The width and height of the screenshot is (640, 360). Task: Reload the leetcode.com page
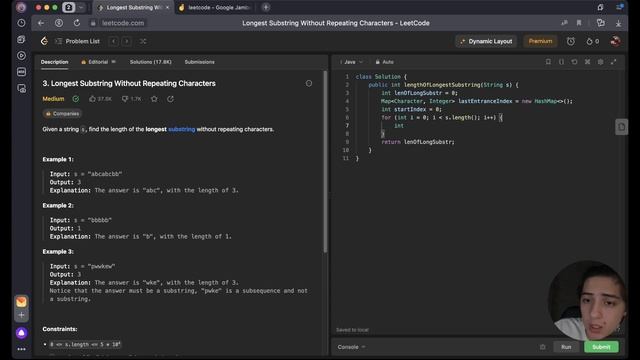77,23
